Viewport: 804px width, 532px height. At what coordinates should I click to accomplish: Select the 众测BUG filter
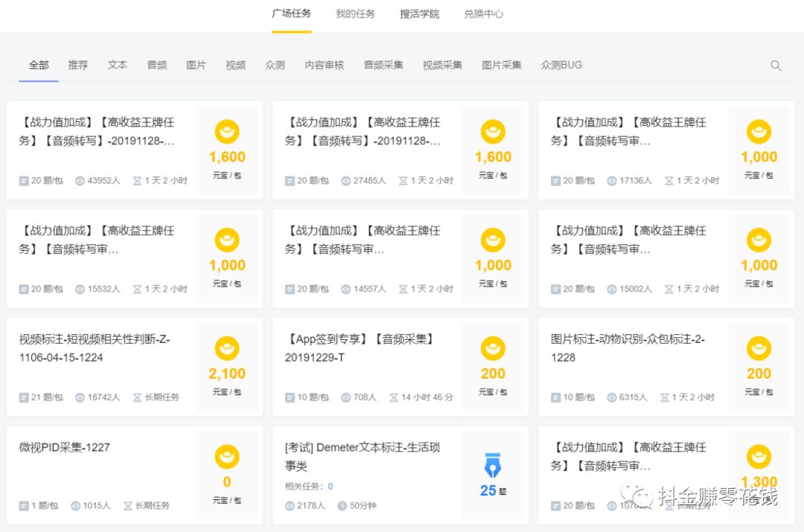(x=561, y=65)
